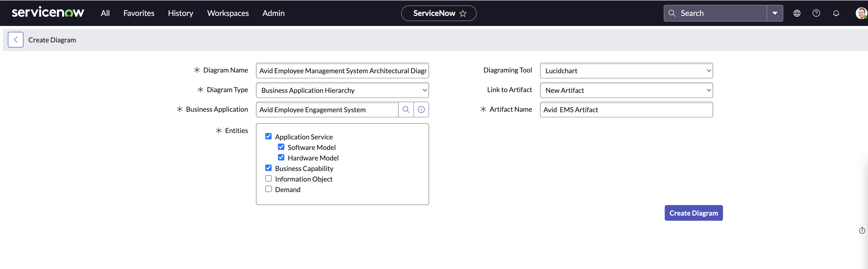Click the Artifact Name input field
Image resolution: width=868 pixels, height=269 pixels.
(x=627, y=110)
